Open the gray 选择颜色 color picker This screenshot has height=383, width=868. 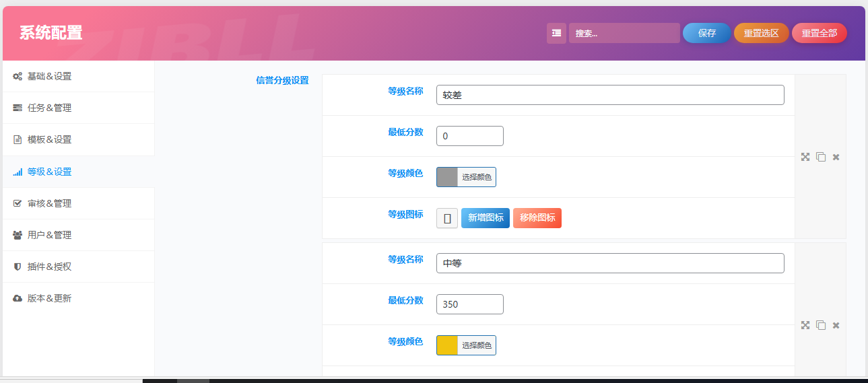(x=466, y=177)
